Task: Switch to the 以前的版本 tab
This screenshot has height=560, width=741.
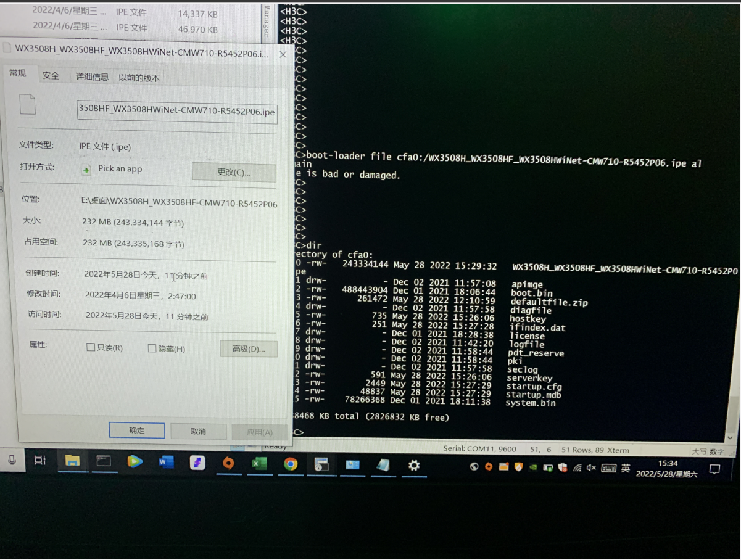Action: click(139, 78)
